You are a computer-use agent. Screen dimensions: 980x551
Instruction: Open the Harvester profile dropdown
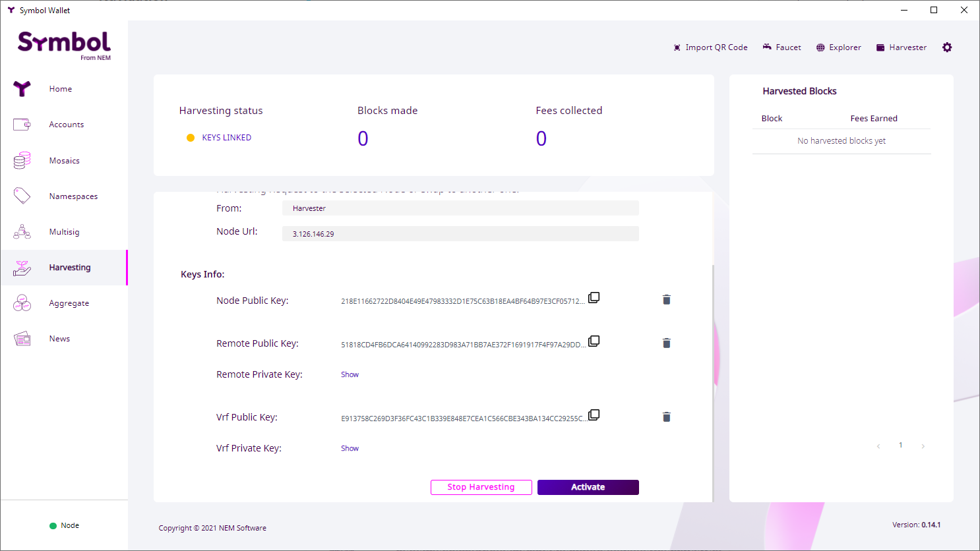tap(901, 47)
